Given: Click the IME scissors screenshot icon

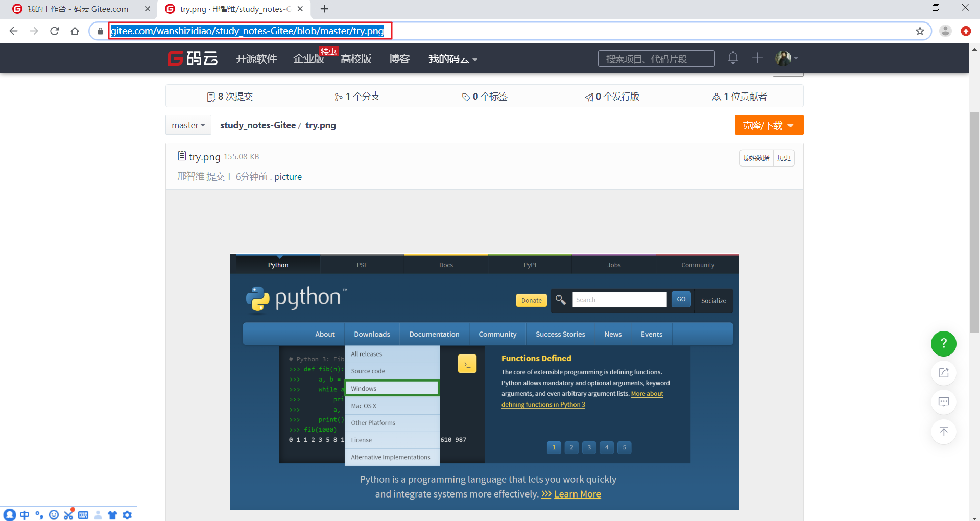Looking at the screenshot, I should (68, 514).
